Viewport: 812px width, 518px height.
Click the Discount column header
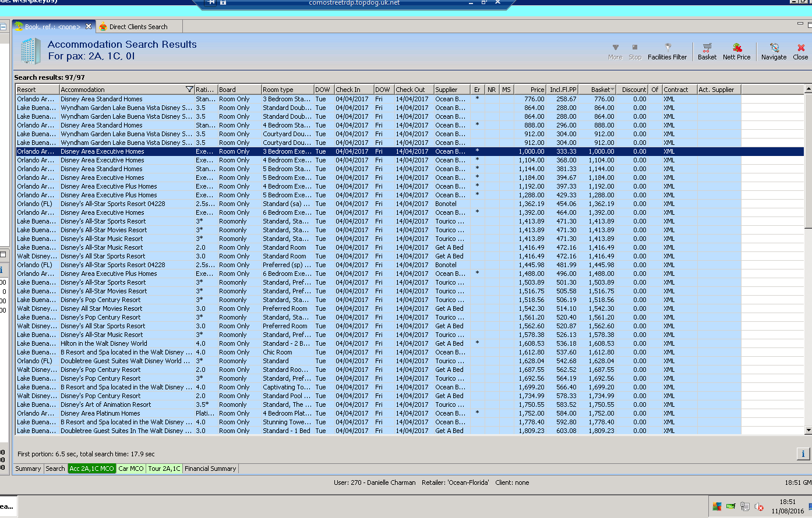point(632,90)
